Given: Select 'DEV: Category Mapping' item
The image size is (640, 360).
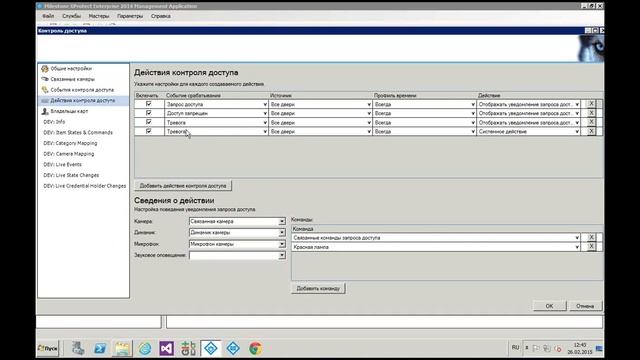Looking at the screenshot, I should coord(70,143).
